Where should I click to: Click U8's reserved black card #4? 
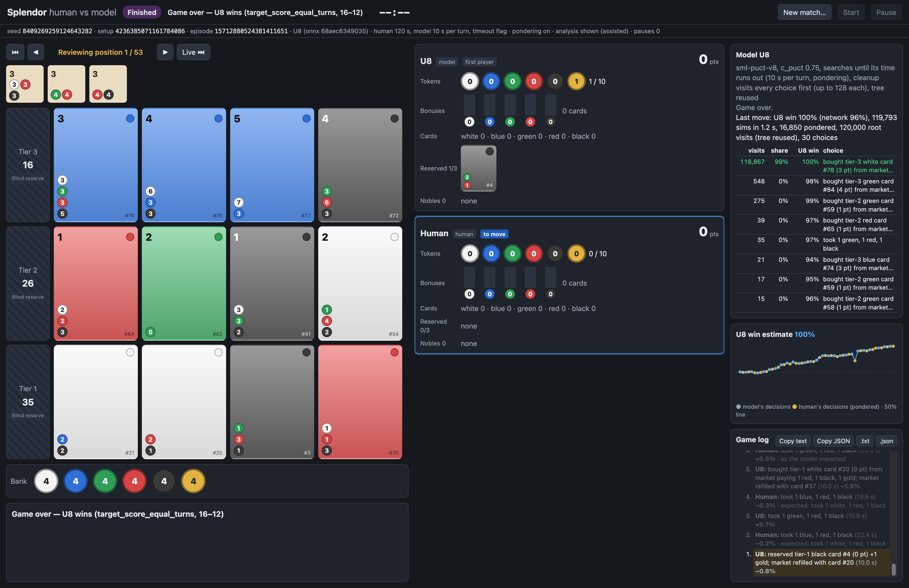(x=479, y=168)
